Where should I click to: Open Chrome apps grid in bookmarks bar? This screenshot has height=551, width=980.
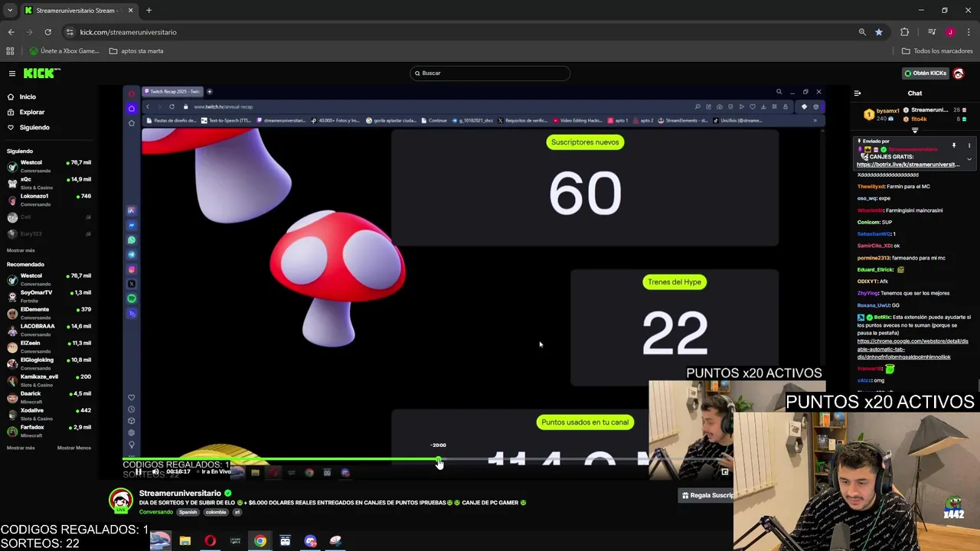(x=10, y=51)
